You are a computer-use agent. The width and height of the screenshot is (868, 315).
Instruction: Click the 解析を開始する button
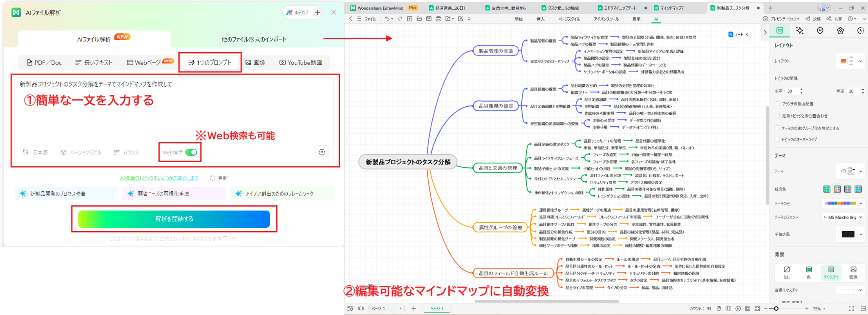pos(174,219)
